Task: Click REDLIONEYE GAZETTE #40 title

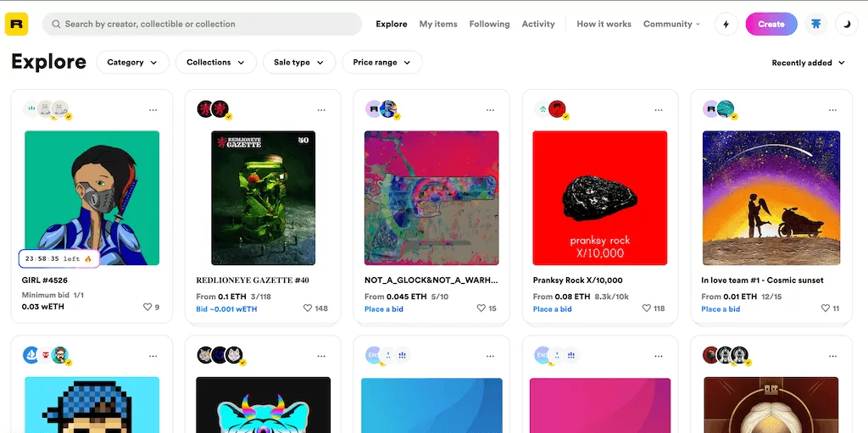Action: coord(253,280)
